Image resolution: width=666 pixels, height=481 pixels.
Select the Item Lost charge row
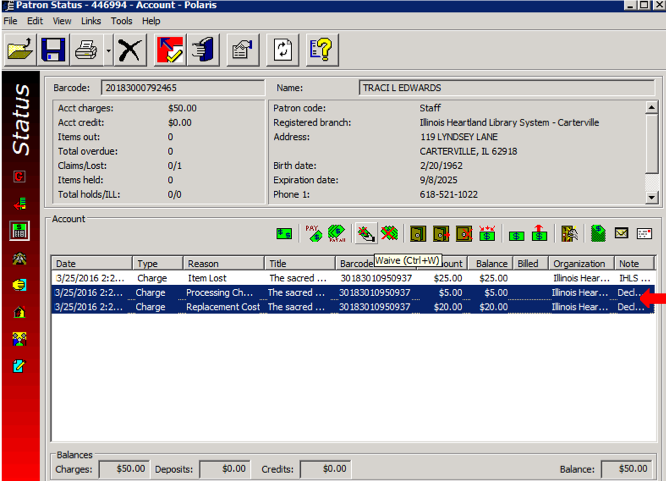click(x=353, y=278)
